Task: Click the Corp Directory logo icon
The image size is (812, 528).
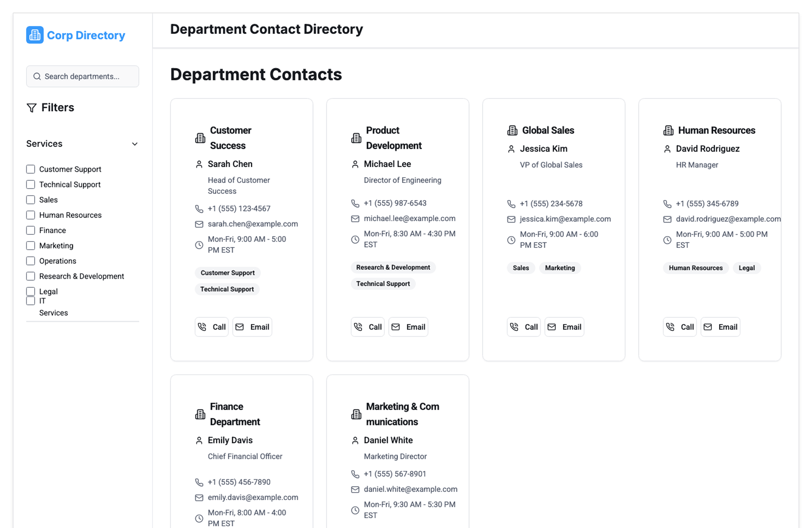Action: pos(35,35)
